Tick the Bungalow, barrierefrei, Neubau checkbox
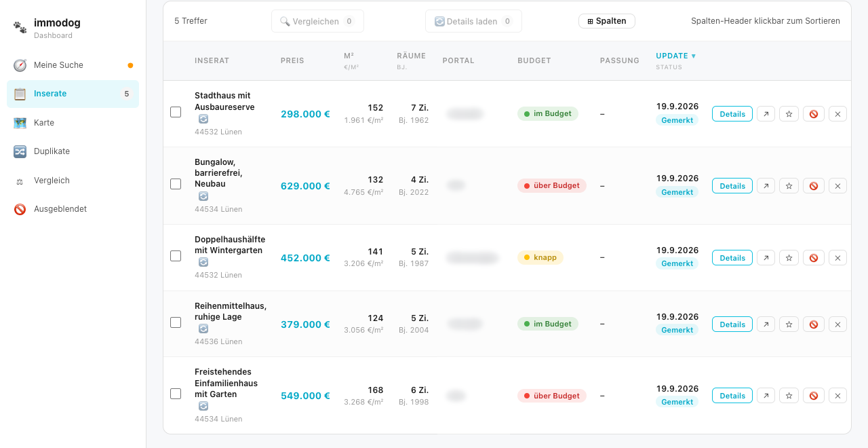 (x=176, y=184)
